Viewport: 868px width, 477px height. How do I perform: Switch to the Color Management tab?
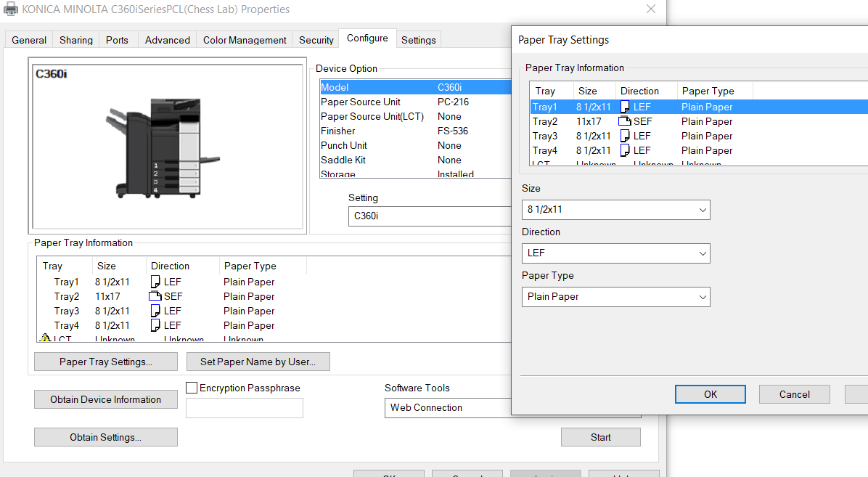click(244, 40)
